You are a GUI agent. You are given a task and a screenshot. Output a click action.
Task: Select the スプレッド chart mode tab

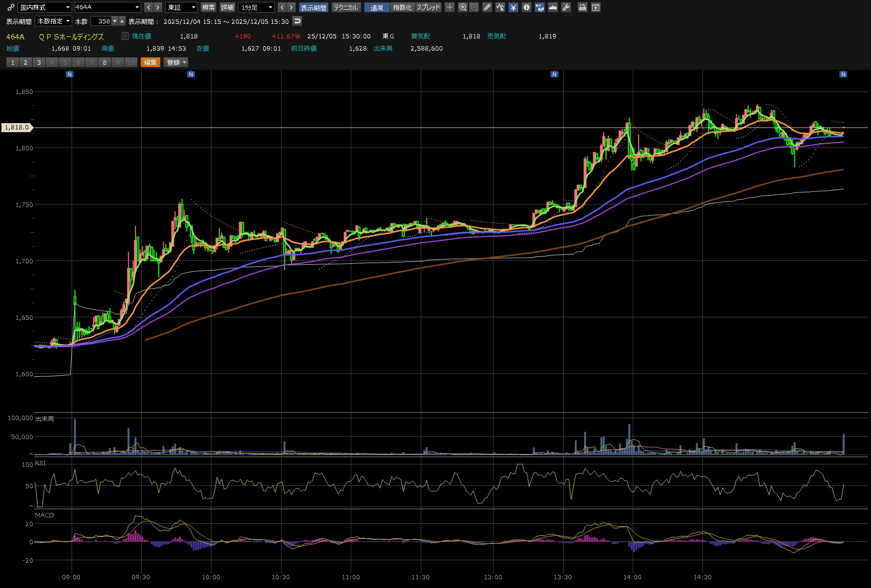click(428, 7)
